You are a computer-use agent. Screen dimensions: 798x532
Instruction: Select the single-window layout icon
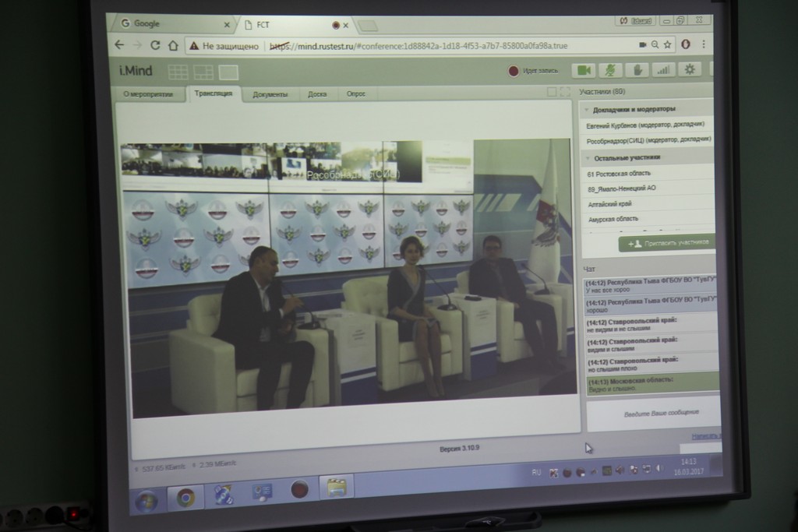point(228,72)
